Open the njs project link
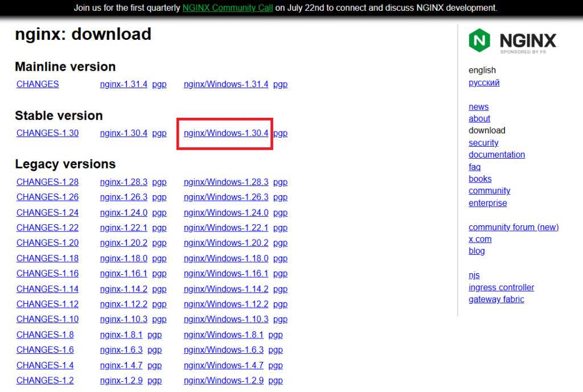The image size is (583, 392). tap(474, 275)
